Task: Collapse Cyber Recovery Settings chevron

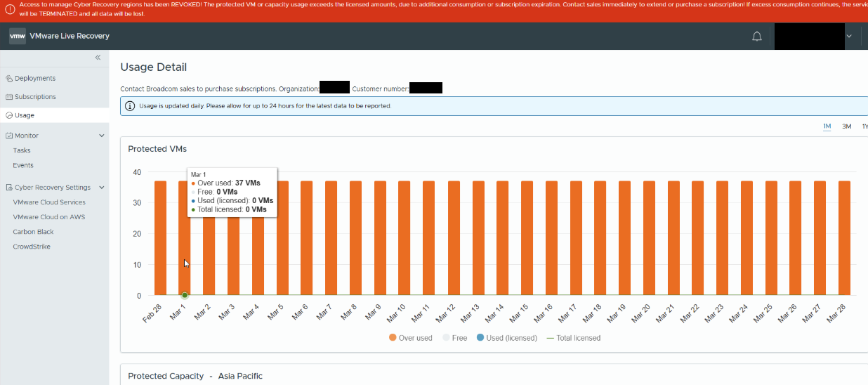Action: 102,188
